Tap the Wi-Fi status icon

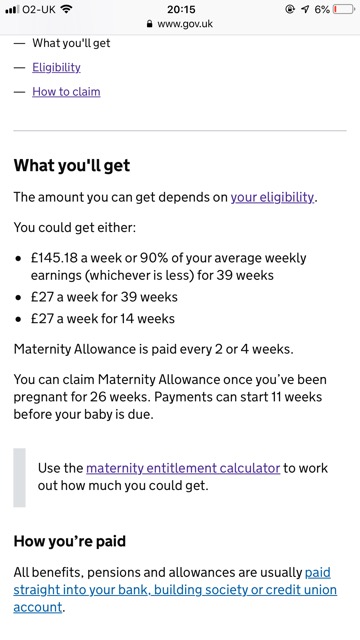point(66,9)
